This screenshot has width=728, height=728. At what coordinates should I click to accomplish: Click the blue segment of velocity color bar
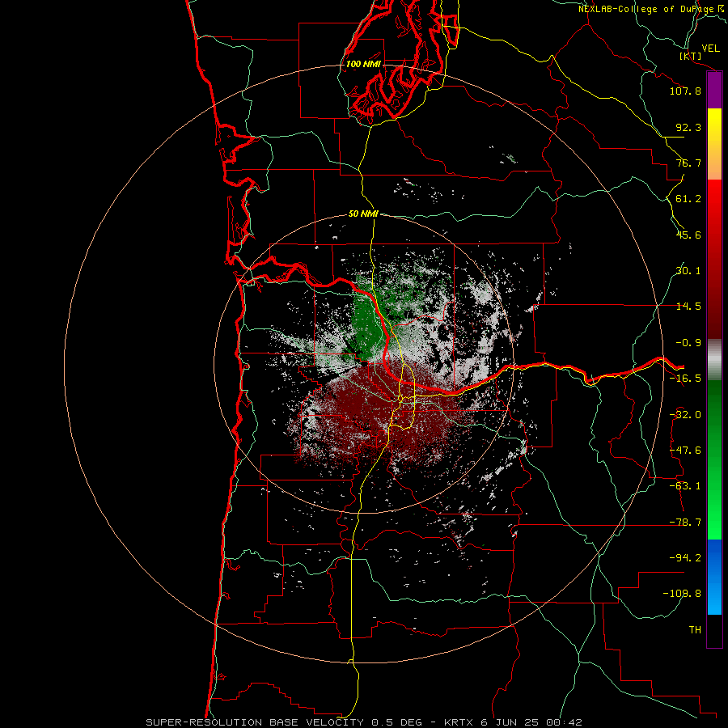coord(714,577)
